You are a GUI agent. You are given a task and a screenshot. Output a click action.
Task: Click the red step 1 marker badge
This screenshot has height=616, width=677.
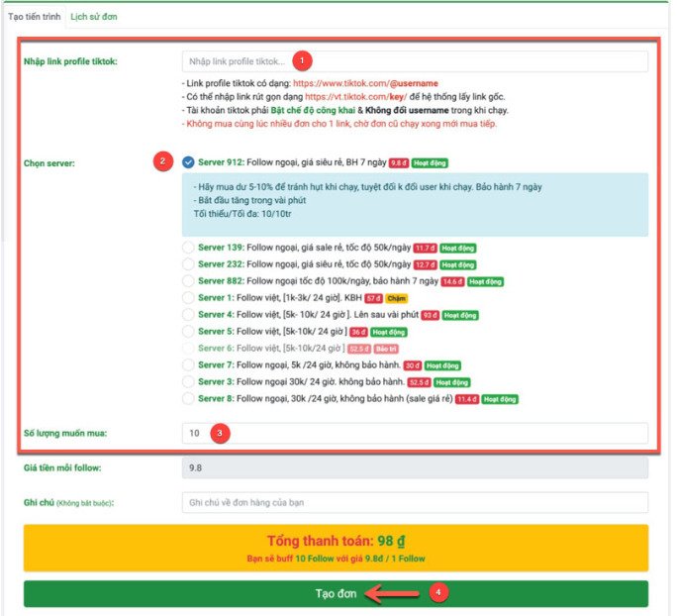tap(305, 61)
